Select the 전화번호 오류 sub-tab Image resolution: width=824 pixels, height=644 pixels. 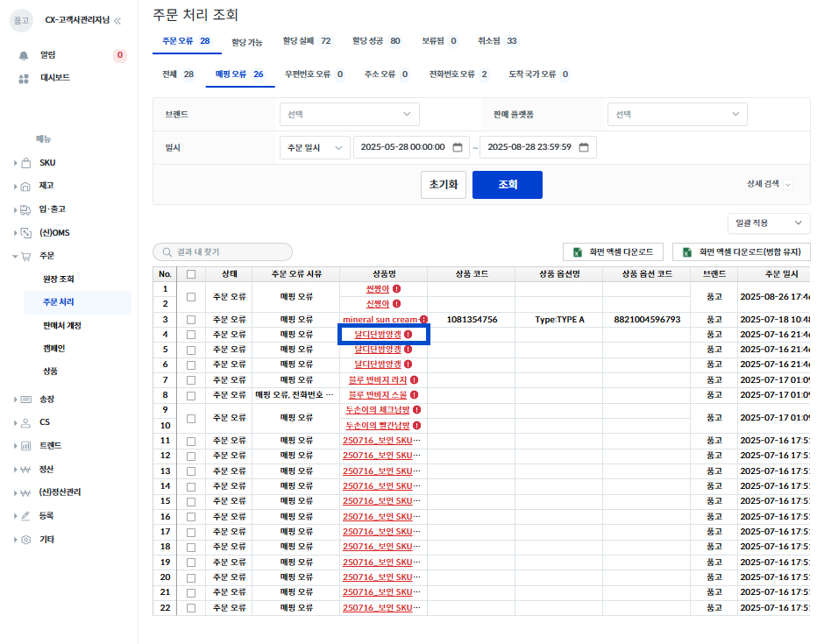[x=458, y=74]
